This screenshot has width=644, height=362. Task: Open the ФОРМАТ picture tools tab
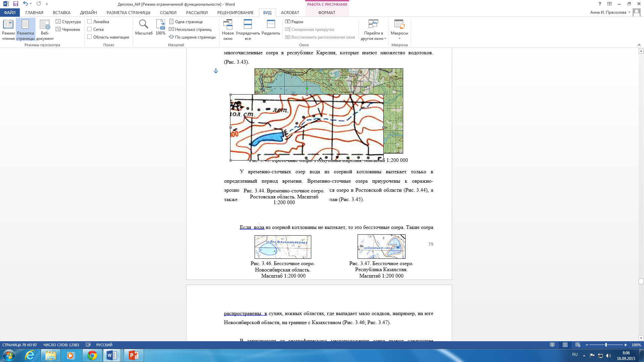click(327, 13)
